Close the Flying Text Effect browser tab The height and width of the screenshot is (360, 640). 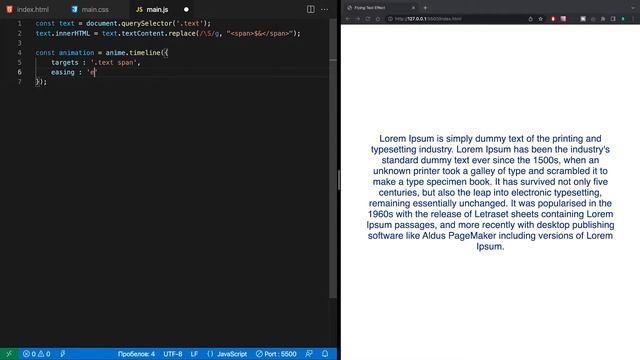(413, 8)
